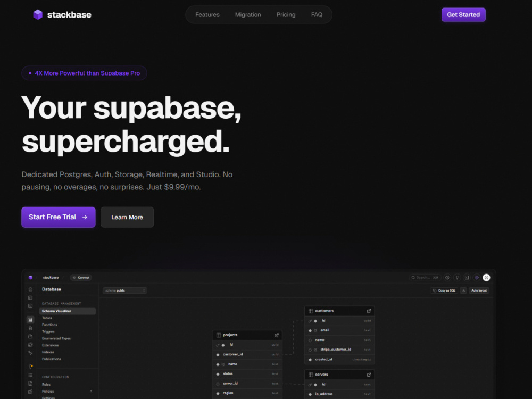
Task: Click customer_id column in projects table
Action: pos(247,354)
